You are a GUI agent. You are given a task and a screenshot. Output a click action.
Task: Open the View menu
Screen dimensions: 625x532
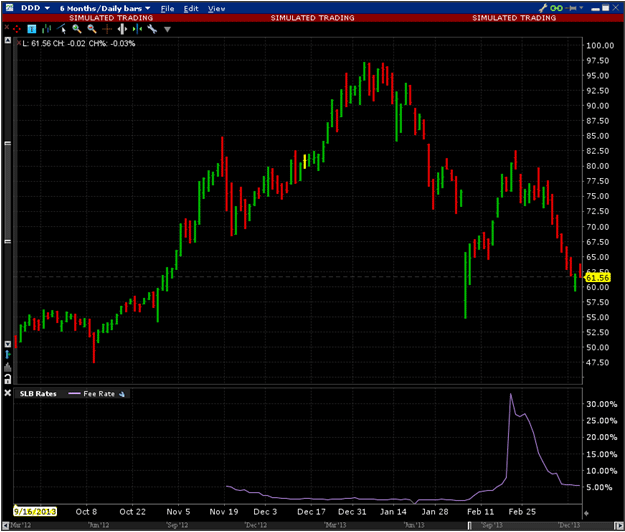pos(216,7)
